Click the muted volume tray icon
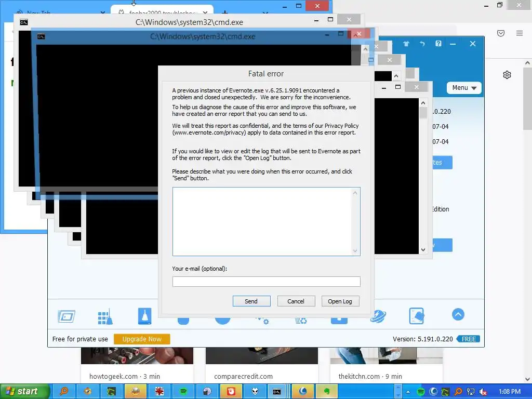 pyautogui.click(x=483, y=392)
